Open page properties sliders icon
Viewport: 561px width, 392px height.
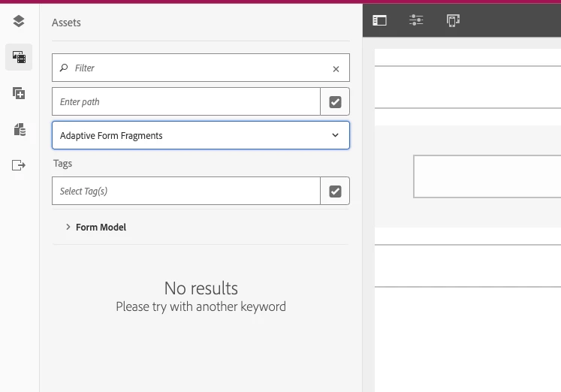[416, 20]
